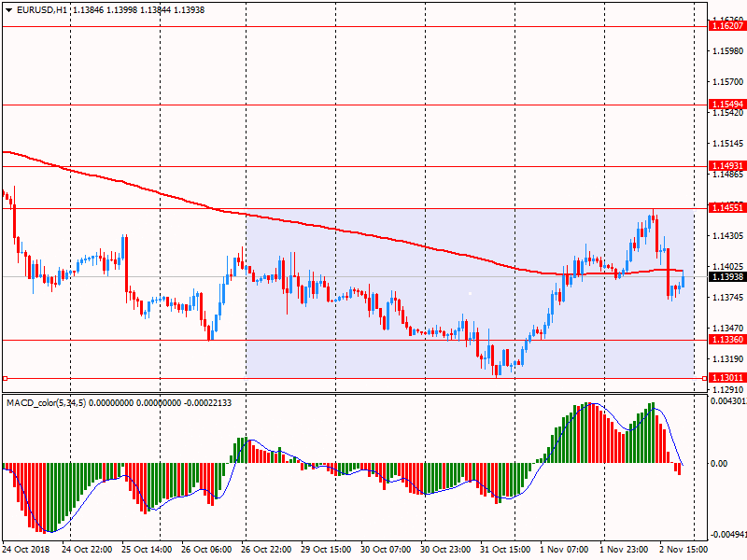Click the 1.13470 price scale value
Viewport: 747px width, 560px height.
coord(728,329)
